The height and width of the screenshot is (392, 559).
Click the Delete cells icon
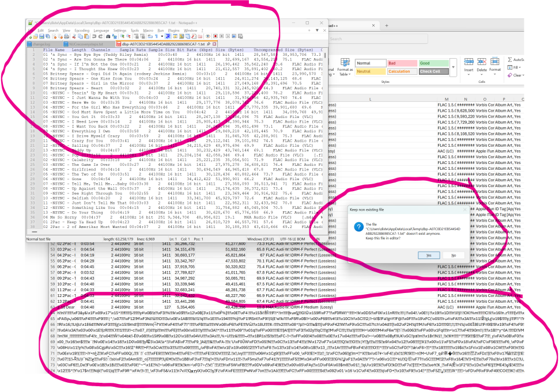(x=482, y=60)
